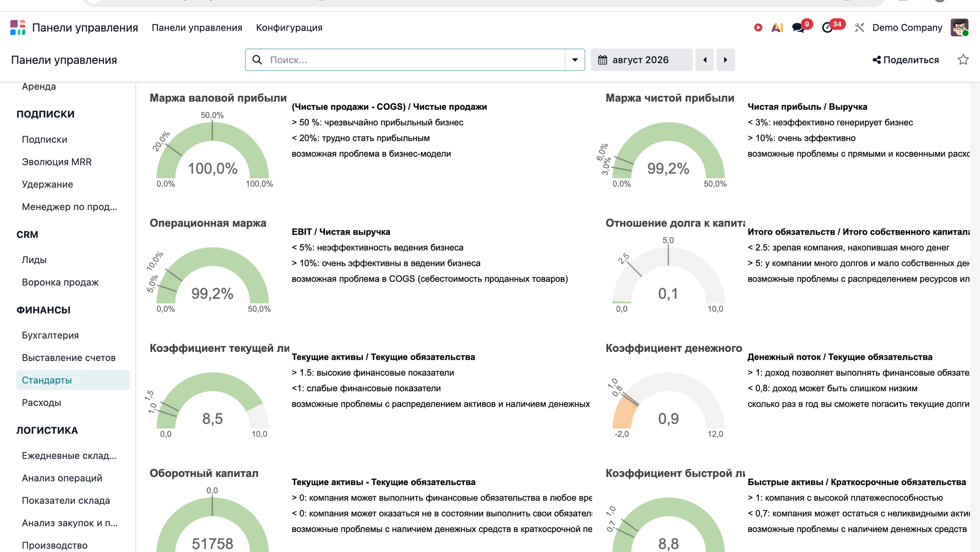Open Бухгалтерия dashboard
Screen dimensions: 980x552
50,335
